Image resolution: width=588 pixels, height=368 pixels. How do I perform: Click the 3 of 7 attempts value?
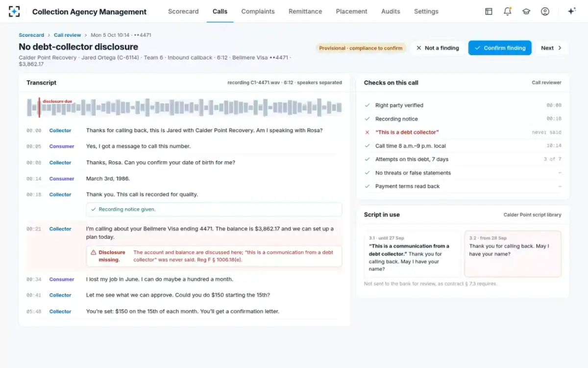pyautogui.click(x=553, y=159)
